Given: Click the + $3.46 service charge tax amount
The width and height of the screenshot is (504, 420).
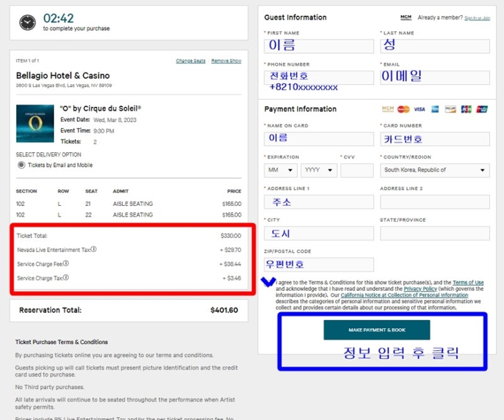Looking at the screenshot, I should (232, 278).
